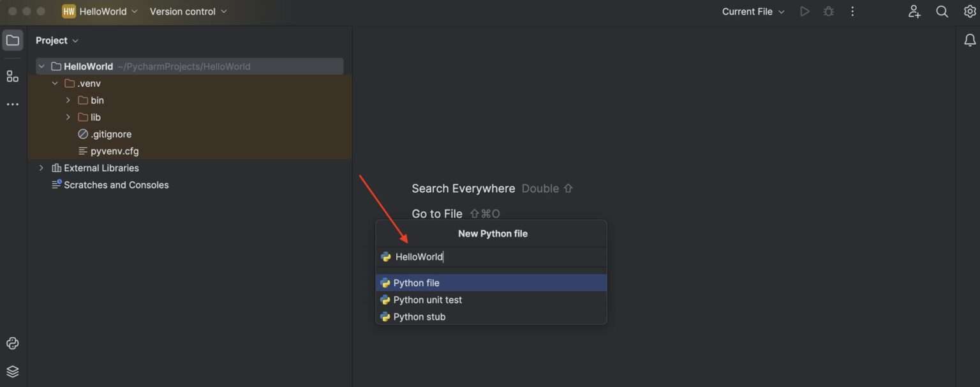980x387 pixels.
Task: Click Search Everywhere hint text
Action: coord(463,188)
